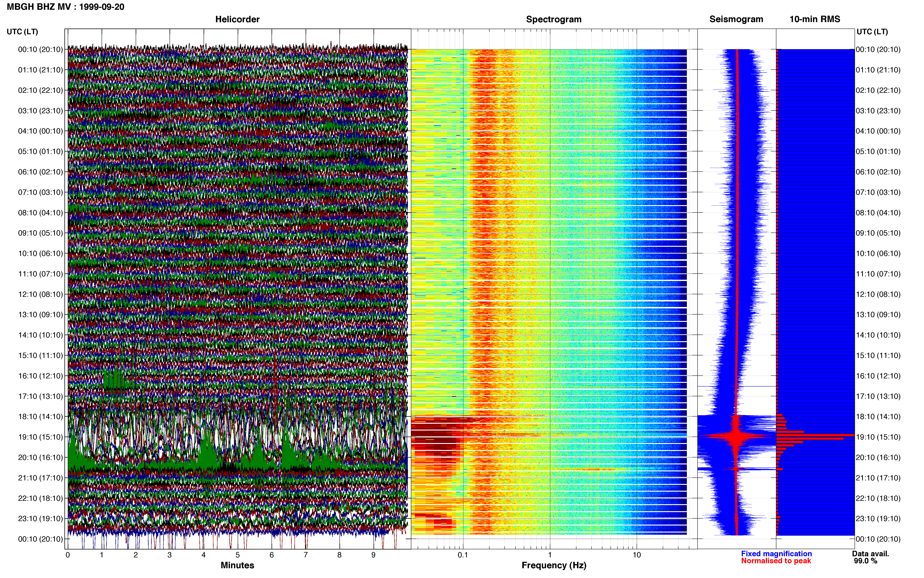Select the left time label 07:10 (03:10)
The height and width of the screenshot is (578, 924).
tap(40, 192)
